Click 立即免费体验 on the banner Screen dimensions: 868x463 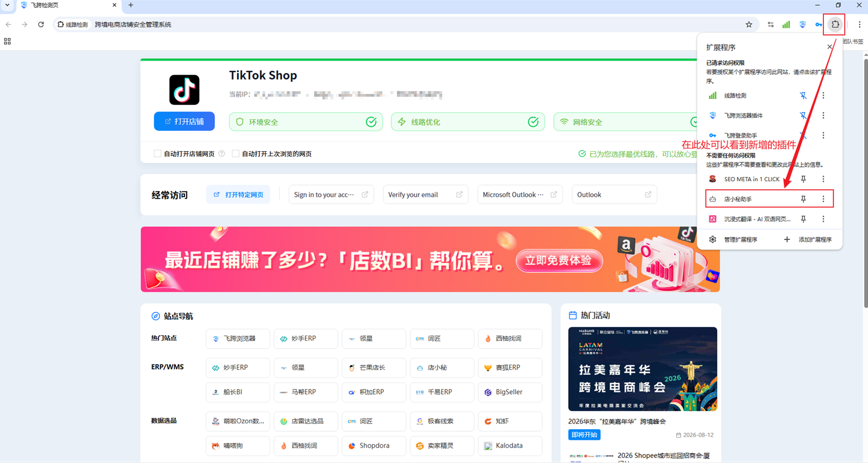tap(559, 260)
